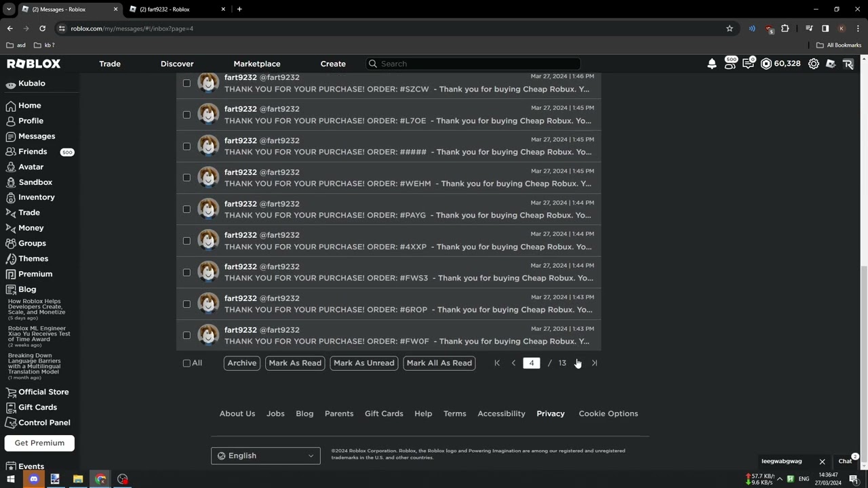Open friend requests icon with 500 badge
Image resolution: width=868 pixels, height=488 pixels.
[730, 64]
